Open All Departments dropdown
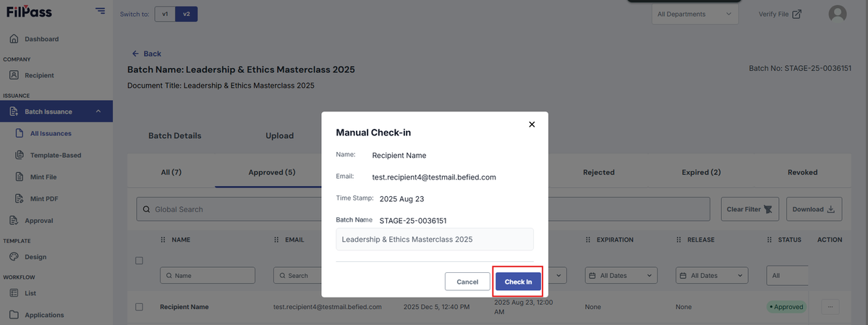Image resolution: width=868 pixels, height=325 pixels. tap(695, 14)
